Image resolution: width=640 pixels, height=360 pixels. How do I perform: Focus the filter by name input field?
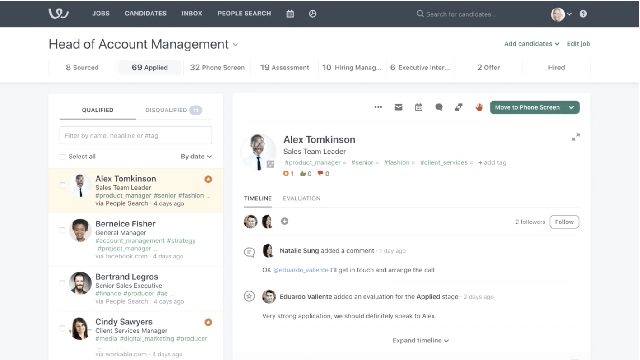click(136, 136)
